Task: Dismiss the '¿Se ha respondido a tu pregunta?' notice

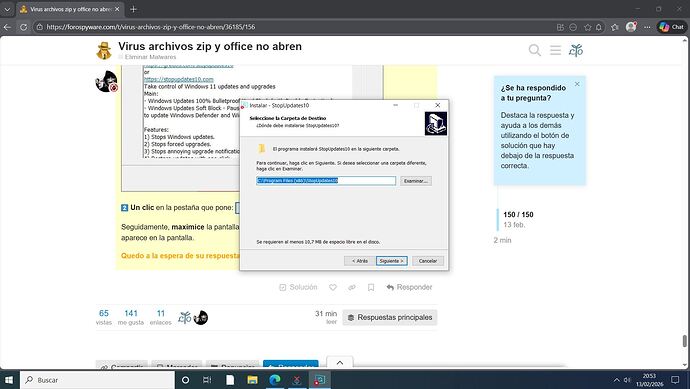Action: coord(577,84)
